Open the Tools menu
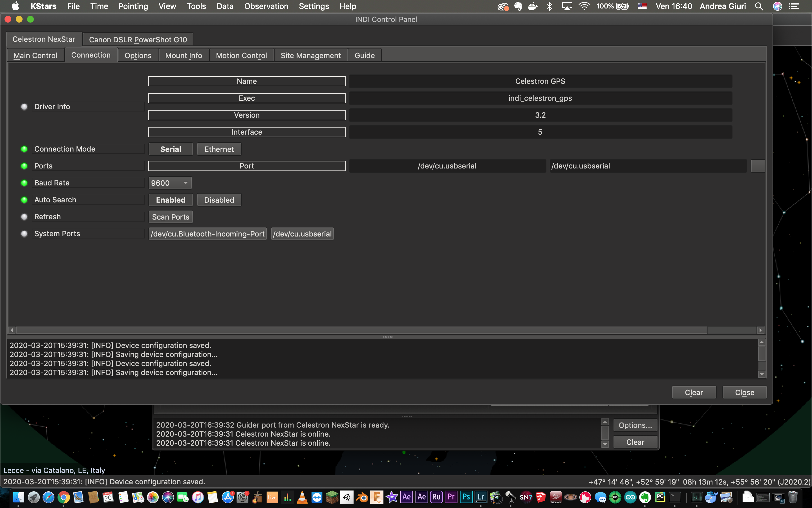 196,6
